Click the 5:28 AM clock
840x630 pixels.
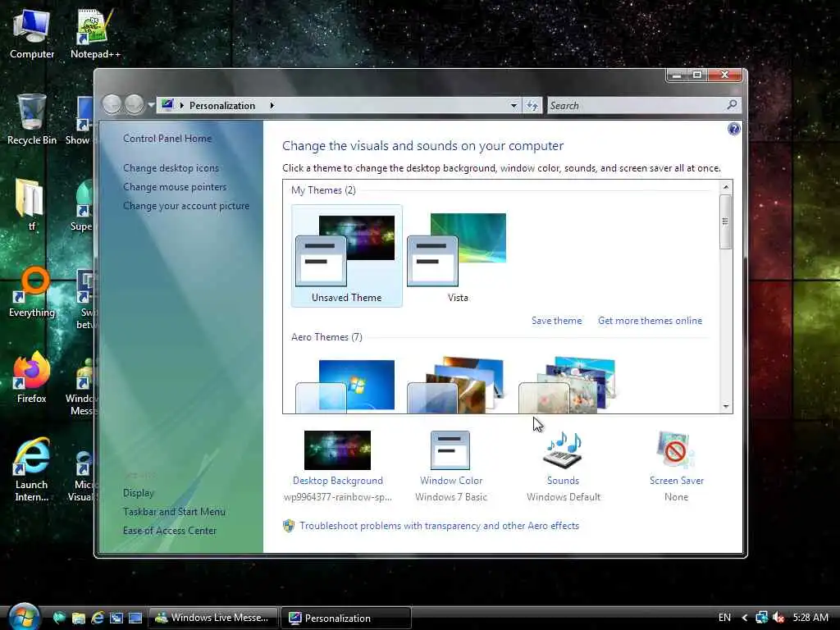click(x=810, y=618)
